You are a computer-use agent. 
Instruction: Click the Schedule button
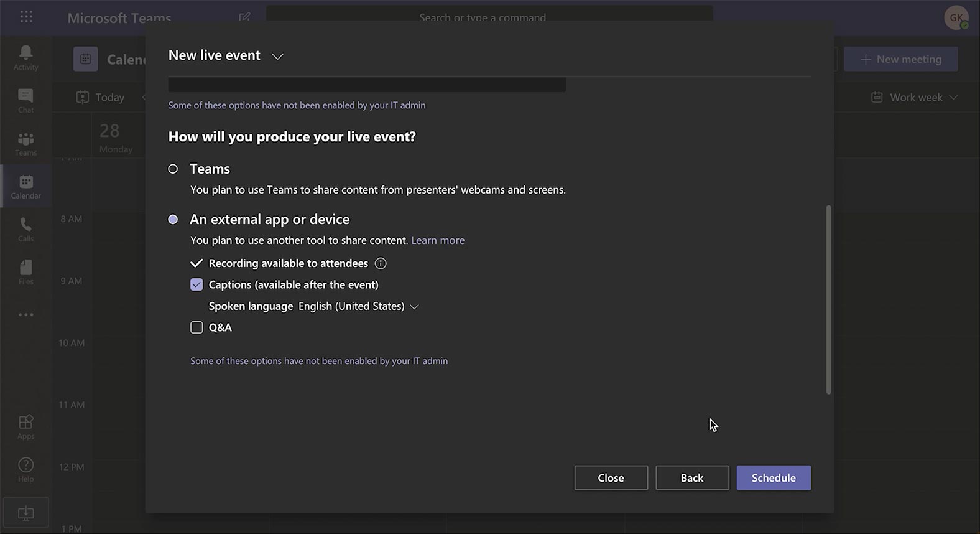click(x=774, y=478)
